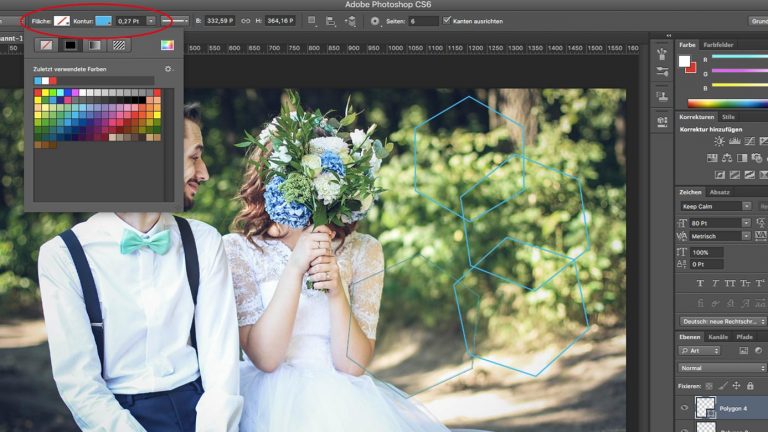This screenshot has width=768, height=432.
Task: Choose the solid color fill type
Action: [70, 45]
